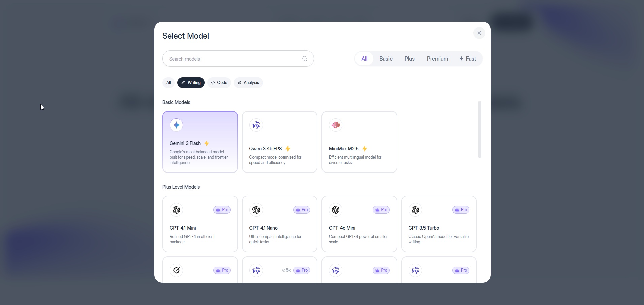This screenshot has height=305, width=644.
Task: Click the Pro badge on GPT-4.1 Nano
Action: (302, 210)
